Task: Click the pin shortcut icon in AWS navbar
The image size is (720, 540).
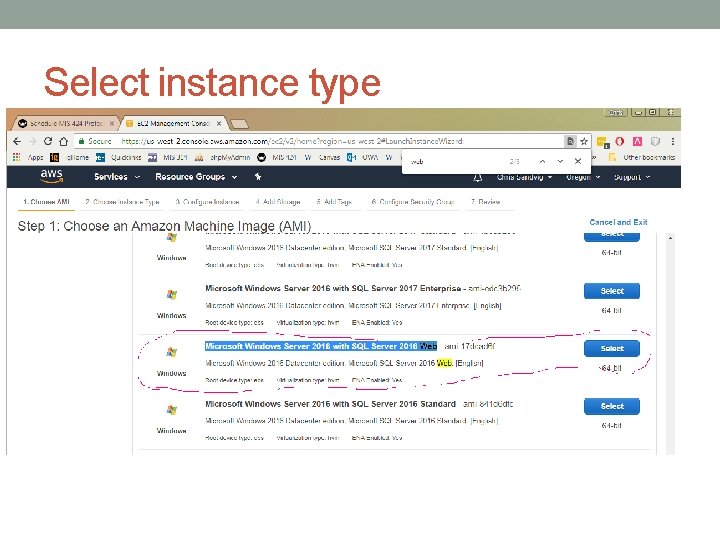Action: tap(258, 177)
